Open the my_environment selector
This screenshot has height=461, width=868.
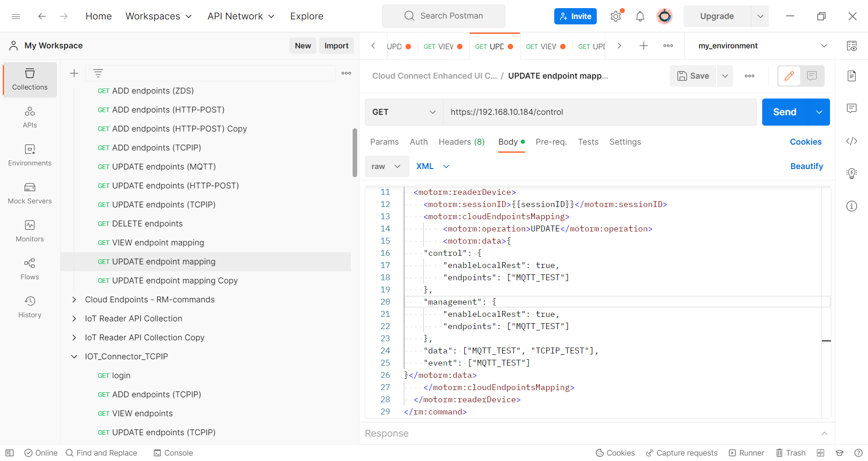tap(763, 46)
